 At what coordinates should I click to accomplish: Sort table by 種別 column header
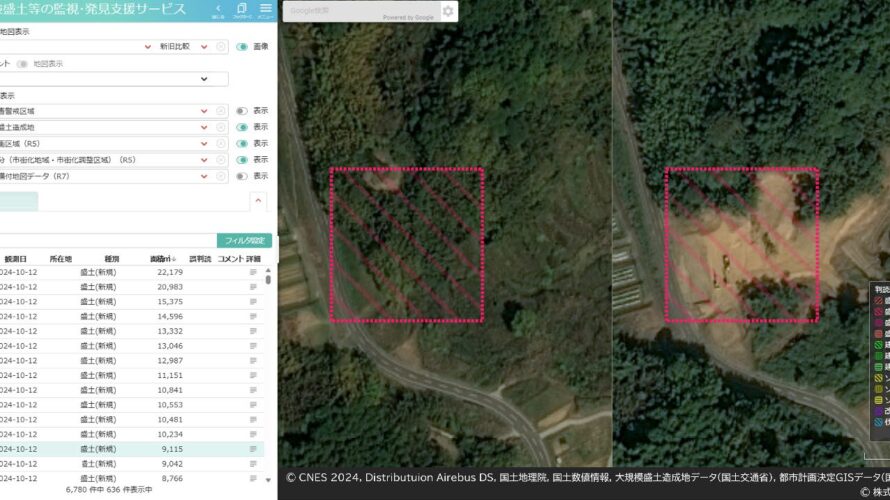(x=111, y=258)
